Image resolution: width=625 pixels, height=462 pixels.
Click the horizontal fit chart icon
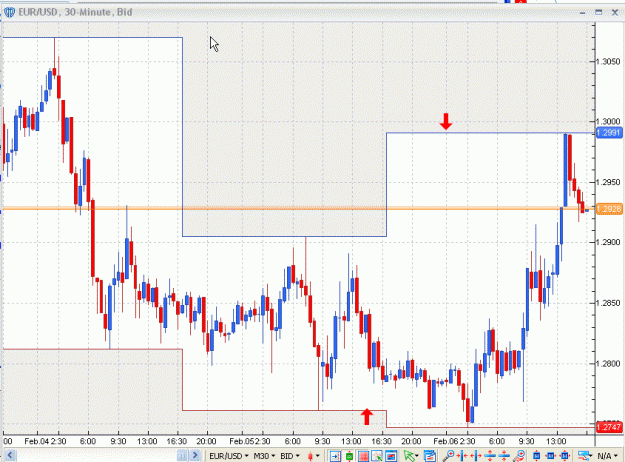(x=550, y=456)
